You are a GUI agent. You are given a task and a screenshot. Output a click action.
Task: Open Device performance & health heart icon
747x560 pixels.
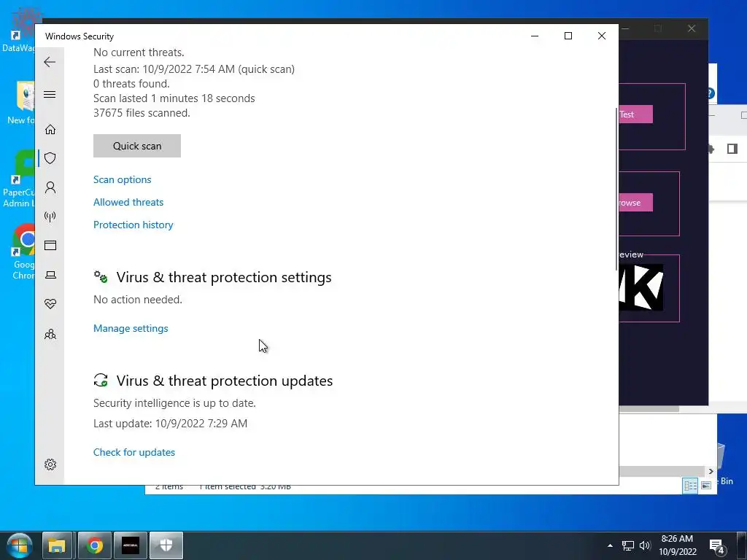point(50,304)
